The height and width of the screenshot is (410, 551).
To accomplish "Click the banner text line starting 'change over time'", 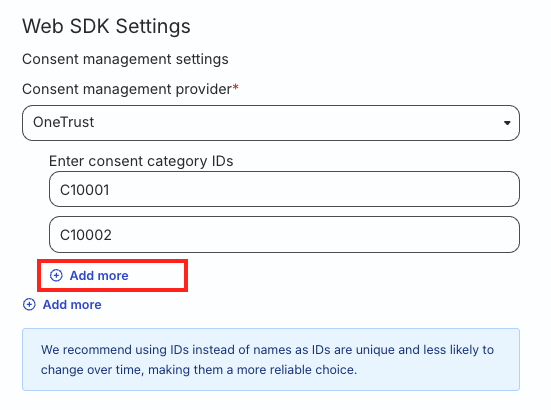I will click(x=199, y=370).
